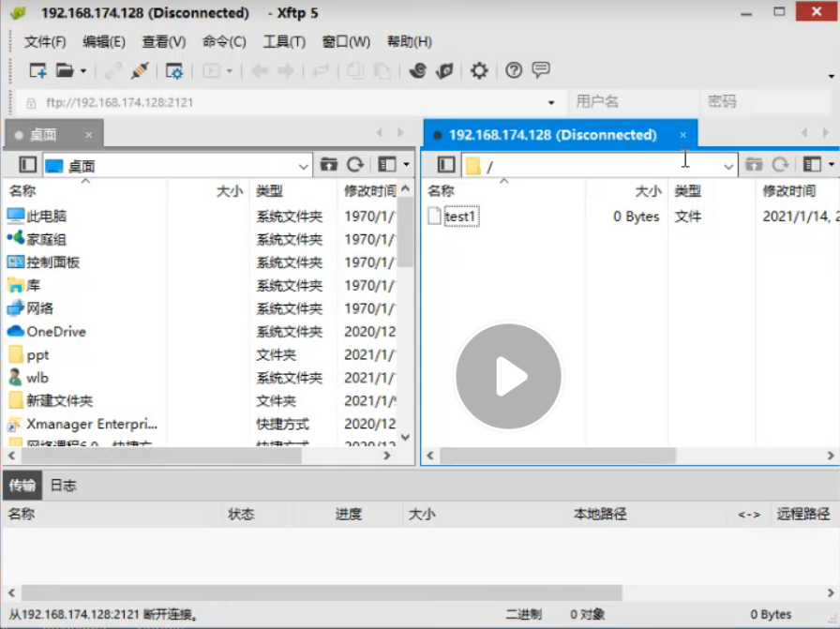Click the feedback speech bubble icon
840x629 pixels.
pyautogui.click(x=541, y=70)
